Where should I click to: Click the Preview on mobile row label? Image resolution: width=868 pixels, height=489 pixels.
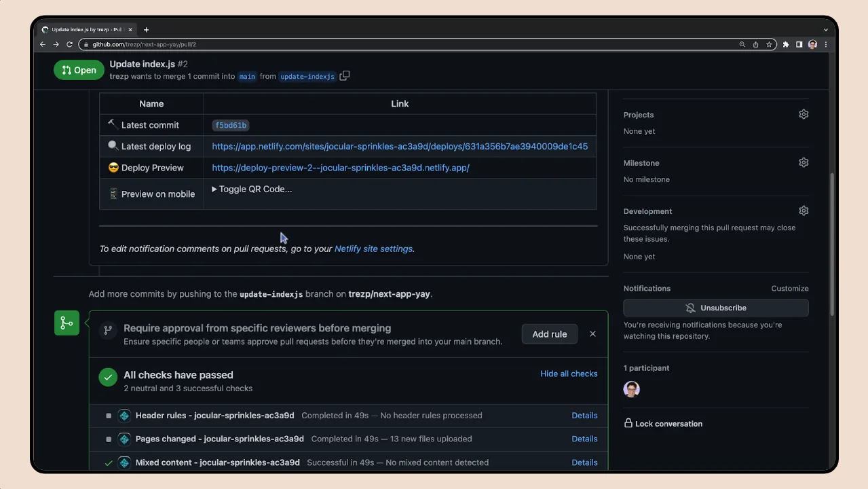point(158,194)
